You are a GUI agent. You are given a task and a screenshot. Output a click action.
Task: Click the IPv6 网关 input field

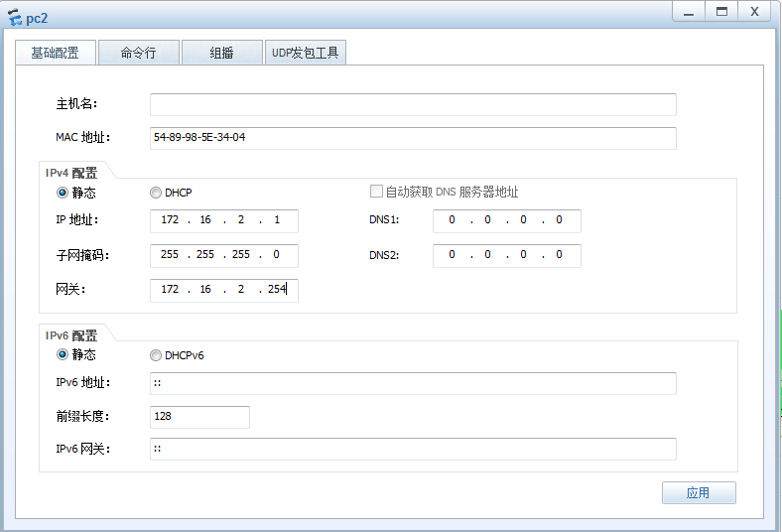pyautogui.click(x=413, y=449)
